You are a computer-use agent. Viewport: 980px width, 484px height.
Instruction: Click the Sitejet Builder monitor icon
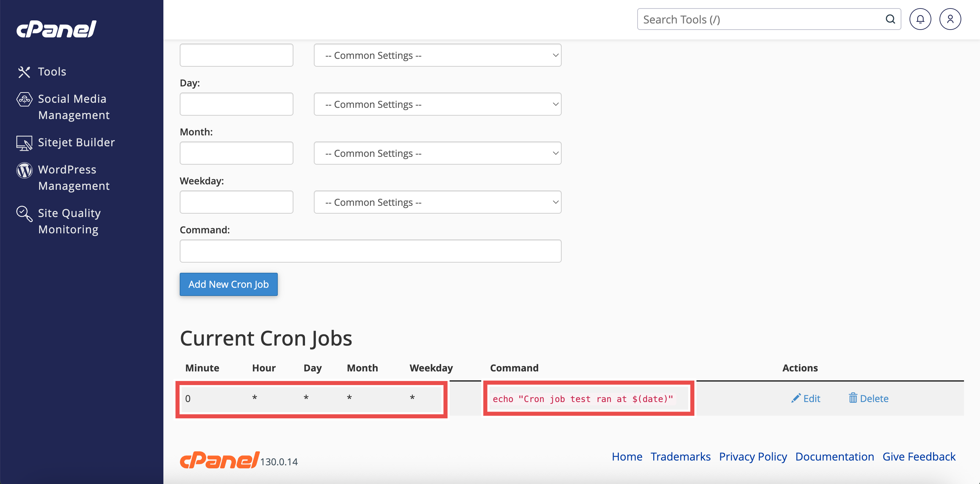tap(24, 143)
